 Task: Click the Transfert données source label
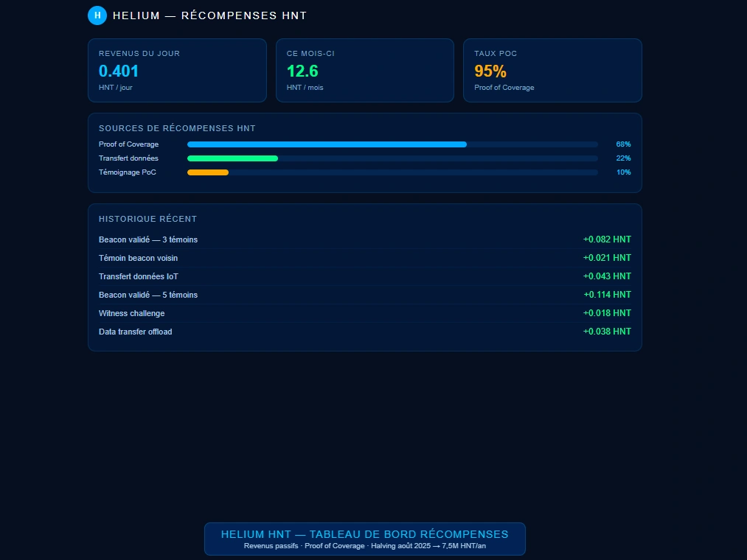click(x=128, y=158)
